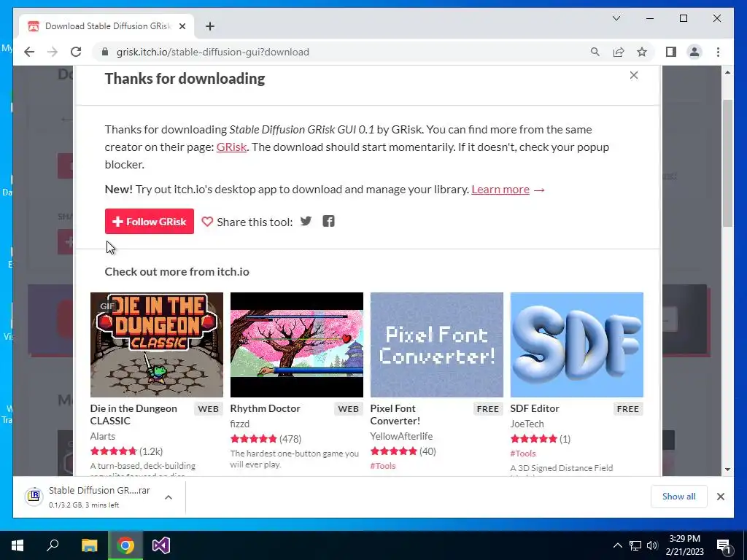Screen dimensions: 747x560
Task: Click the (478) rating count
Action: [290, 439]
